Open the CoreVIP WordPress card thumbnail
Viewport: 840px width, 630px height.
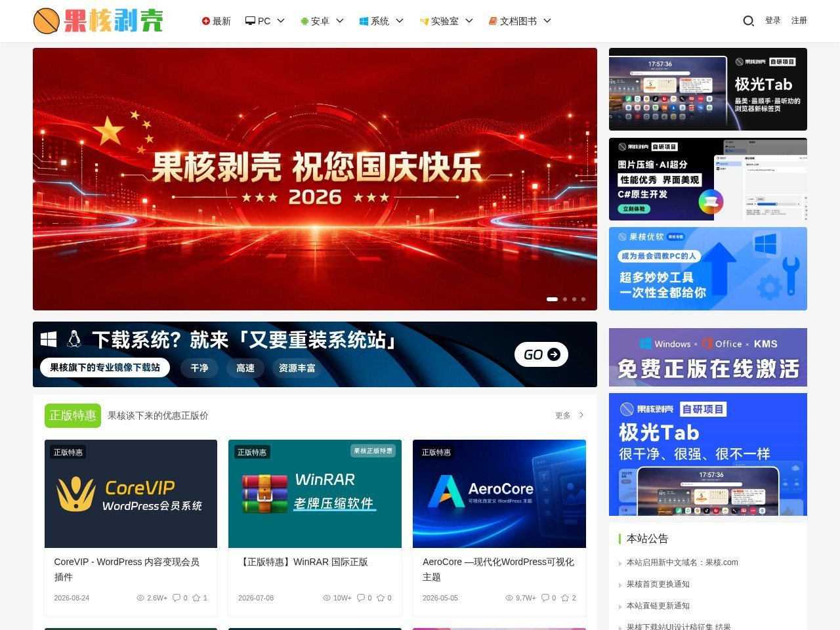(x=131, y=493)
